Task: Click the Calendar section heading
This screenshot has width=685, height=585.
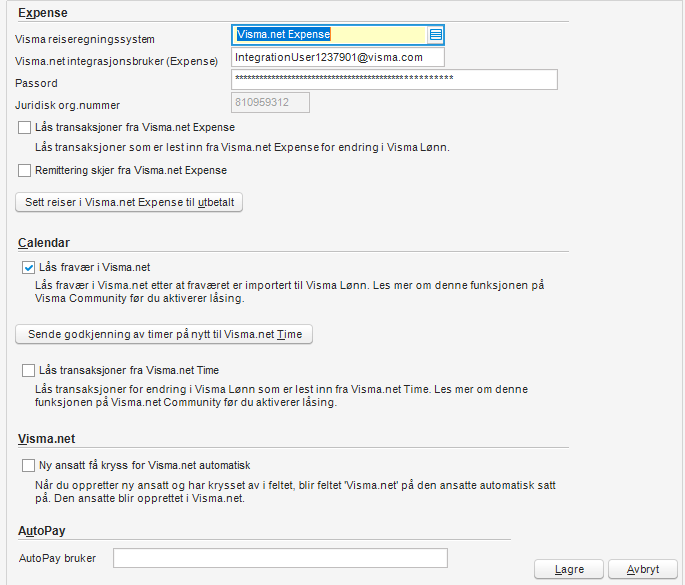Action: 44,243
